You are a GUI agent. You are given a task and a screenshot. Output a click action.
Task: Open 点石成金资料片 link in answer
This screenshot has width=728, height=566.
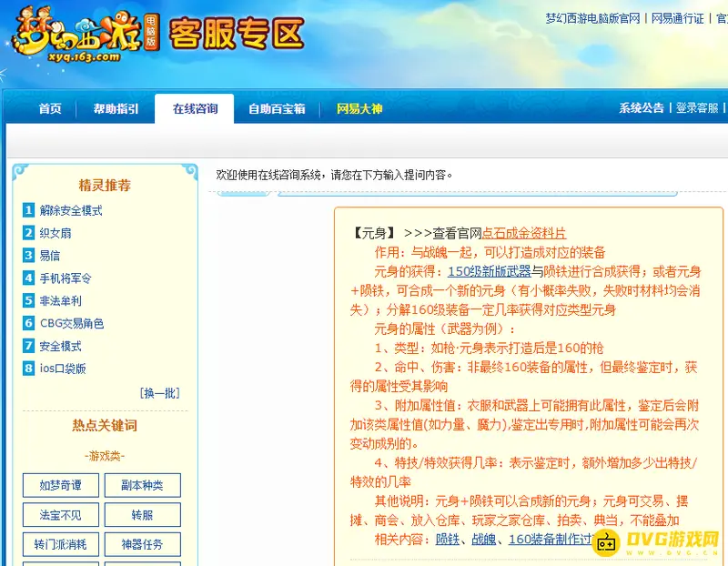(524, 233)
